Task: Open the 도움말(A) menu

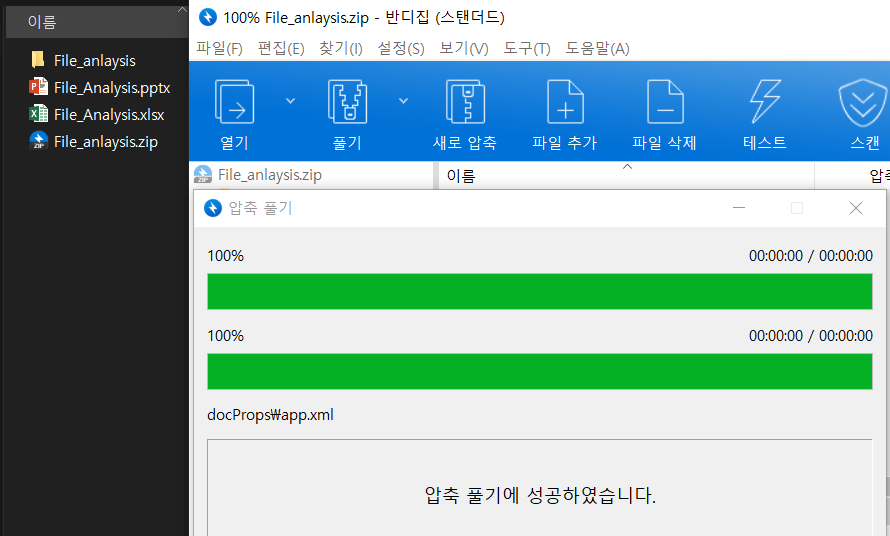Action: click(597, 49)
